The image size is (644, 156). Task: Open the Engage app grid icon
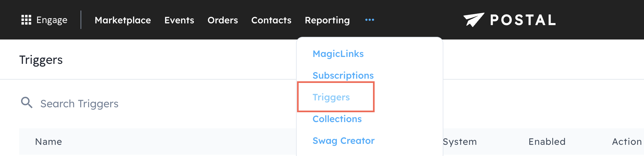(26, 20)
